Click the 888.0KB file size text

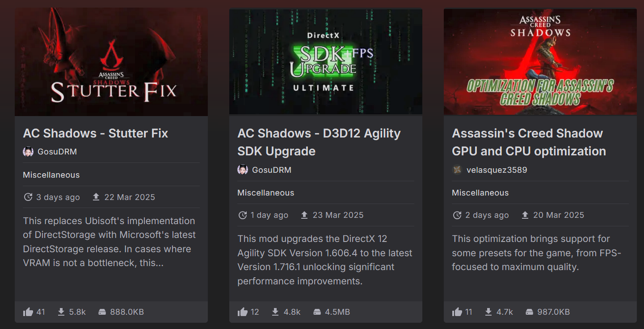[127, 312]
